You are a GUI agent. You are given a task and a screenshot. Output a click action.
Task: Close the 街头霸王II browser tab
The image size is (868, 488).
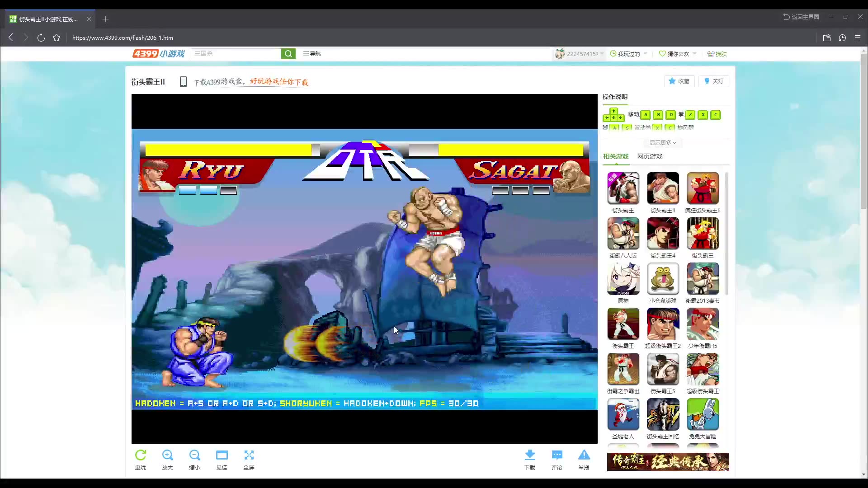tap(89, 19)
